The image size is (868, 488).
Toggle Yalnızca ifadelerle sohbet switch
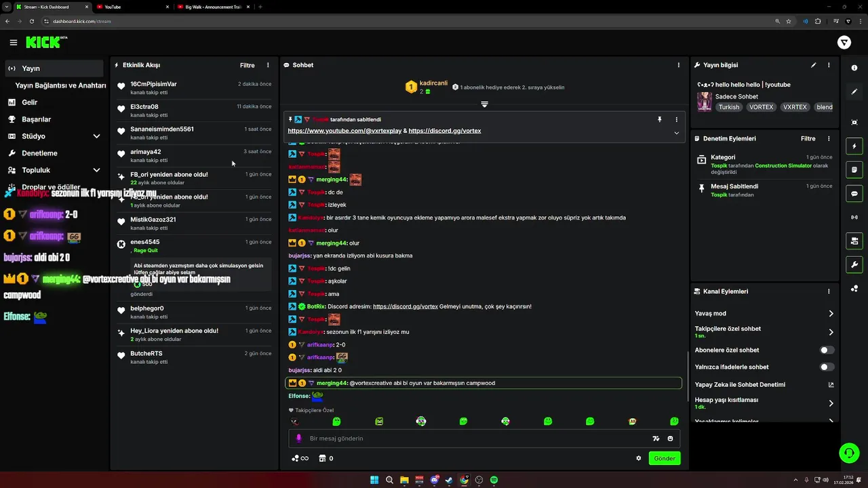pyautogui.click(x=827, y=367)
